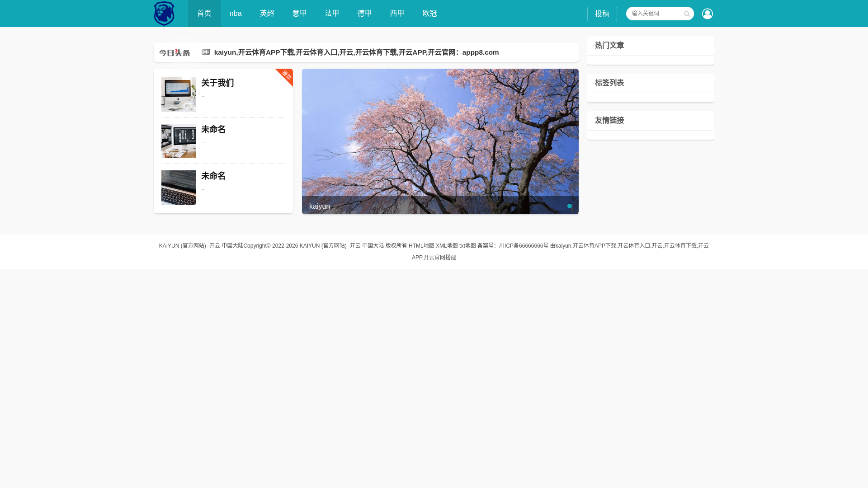Go to the 欧冠 section
868x488 pixels.
430,14
